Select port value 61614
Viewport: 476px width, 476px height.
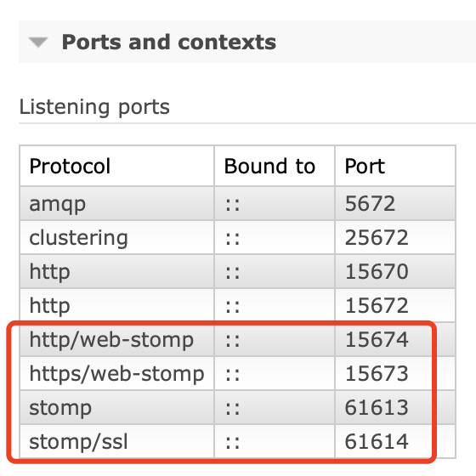[377, 441]
